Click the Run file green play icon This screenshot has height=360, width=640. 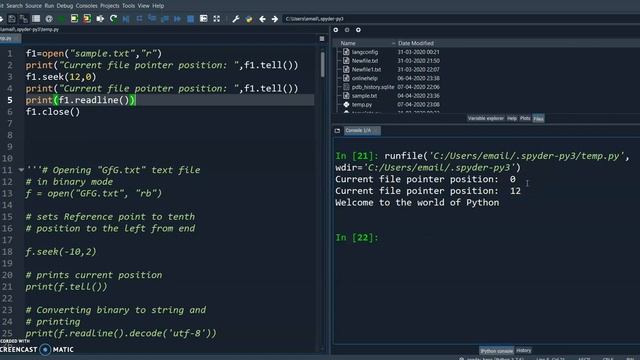click(x=62, y=19)
